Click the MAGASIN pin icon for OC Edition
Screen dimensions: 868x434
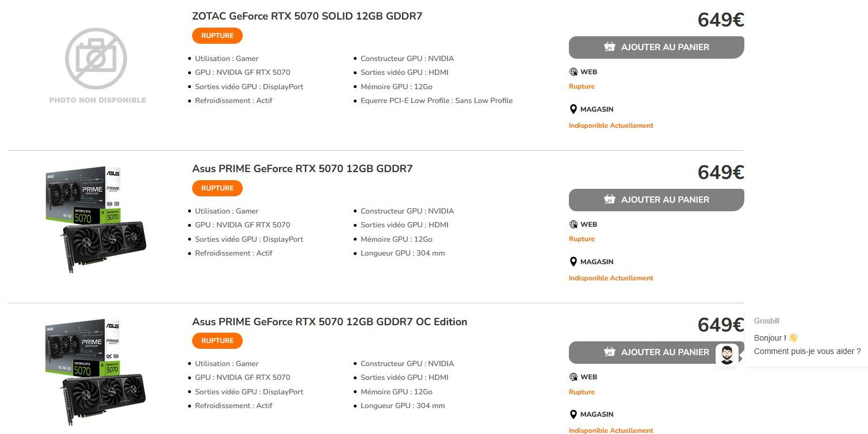573,414
